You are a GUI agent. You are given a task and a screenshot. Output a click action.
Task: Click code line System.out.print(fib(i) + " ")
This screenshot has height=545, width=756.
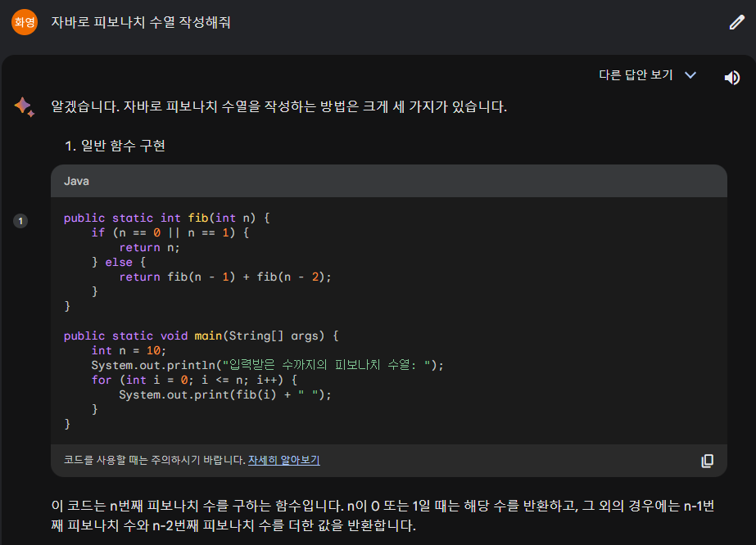[225, 394]
